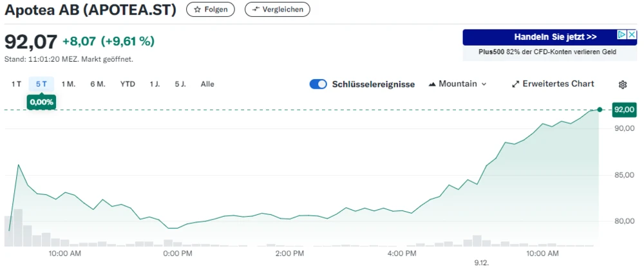
Task: Open the Mountain chart type dropdown
Action: coord(457,84)
